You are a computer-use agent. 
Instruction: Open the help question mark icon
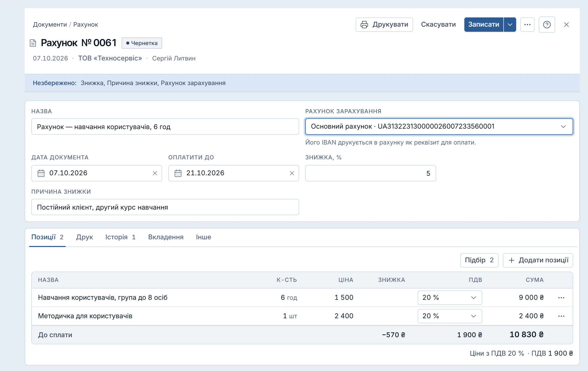pos(547,25)
